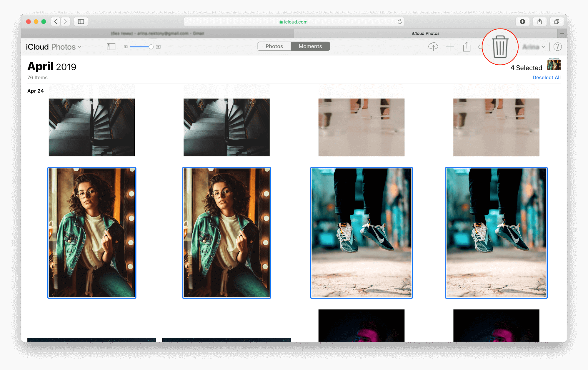
Task: Click the selection preview thumbnail beside 4 Selected
Action: click(x=554, y=65)
